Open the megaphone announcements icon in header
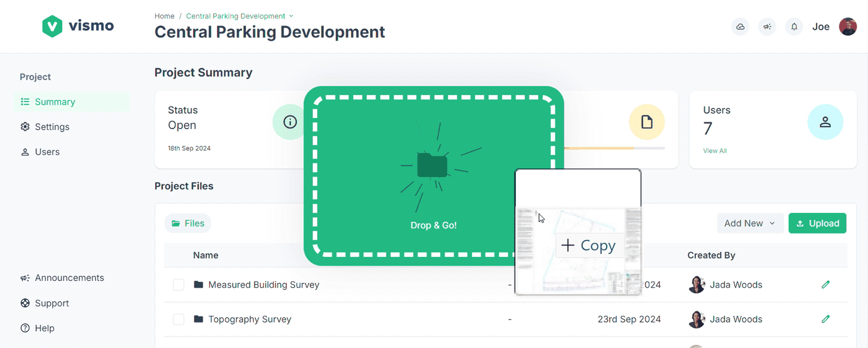 [767, 27]
